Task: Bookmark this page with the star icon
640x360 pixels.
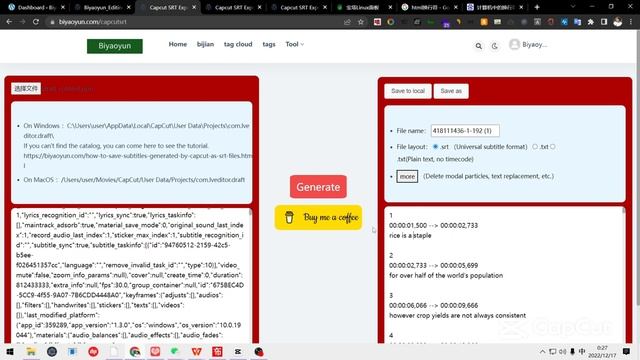Action: pyautogui.click(x=361, y=22)
